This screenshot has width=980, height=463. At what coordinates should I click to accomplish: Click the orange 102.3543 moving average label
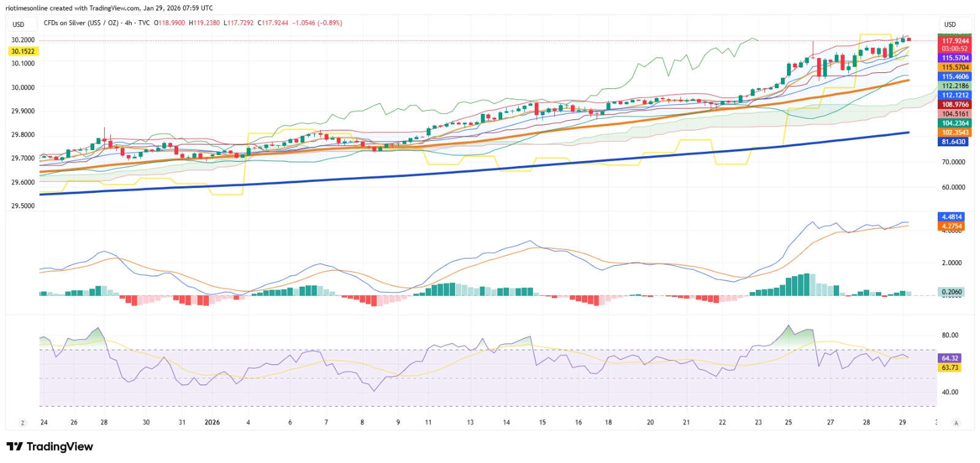click(x=955, y=133)
